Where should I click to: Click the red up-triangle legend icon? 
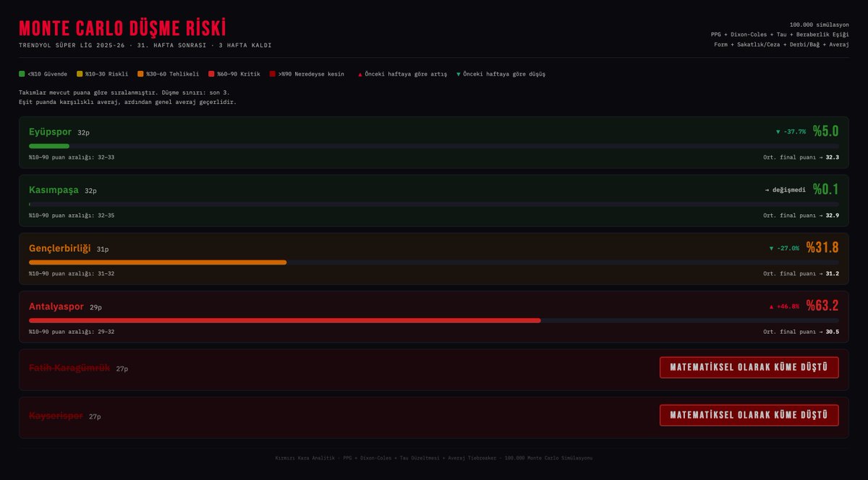coord(360,74)
